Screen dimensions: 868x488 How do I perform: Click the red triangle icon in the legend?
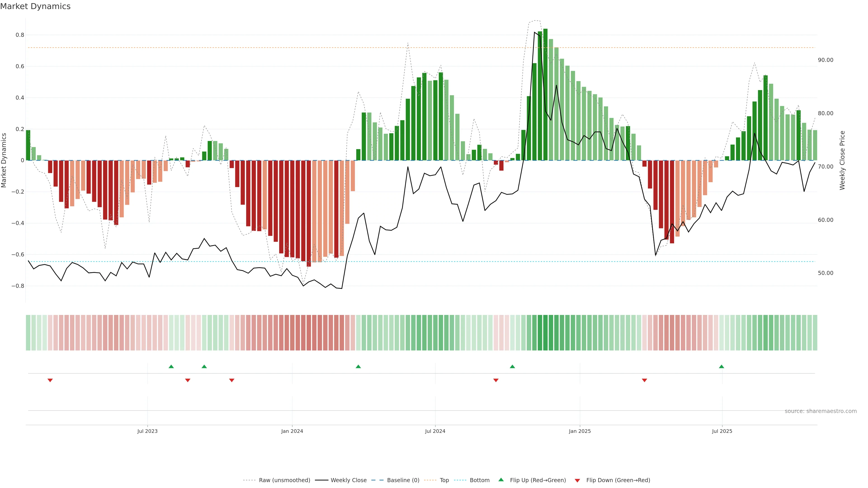pos(577,480)
